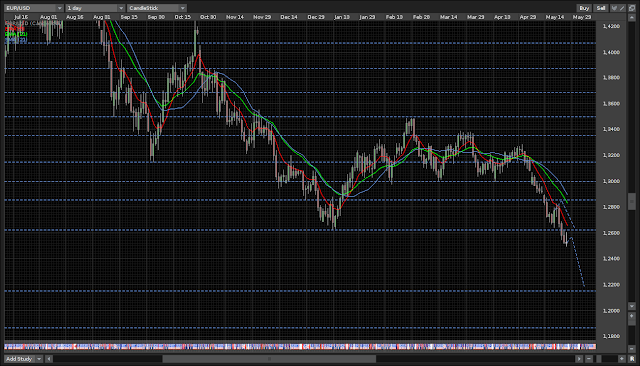The height and width of the screenshot is (366, 640).
Task: Click the vertical scrollbar up arrow
Action: point(632,18)
